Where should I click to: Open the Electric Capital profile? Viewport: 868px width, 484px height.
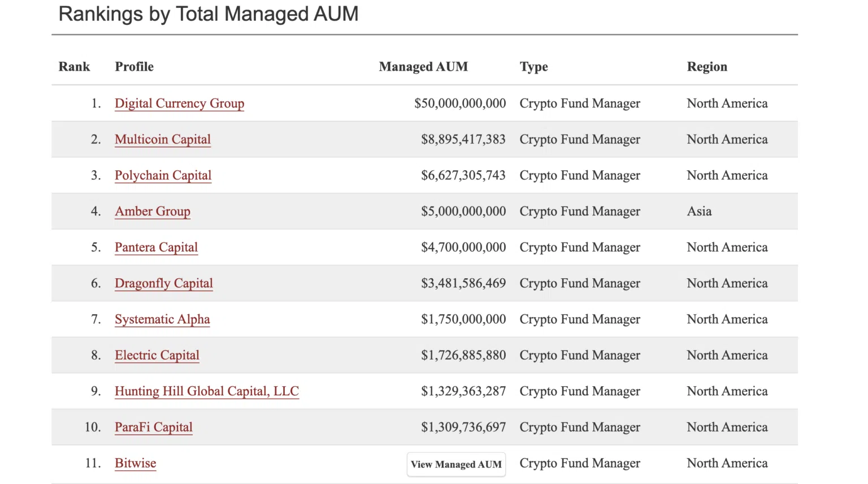coord(157,356)
